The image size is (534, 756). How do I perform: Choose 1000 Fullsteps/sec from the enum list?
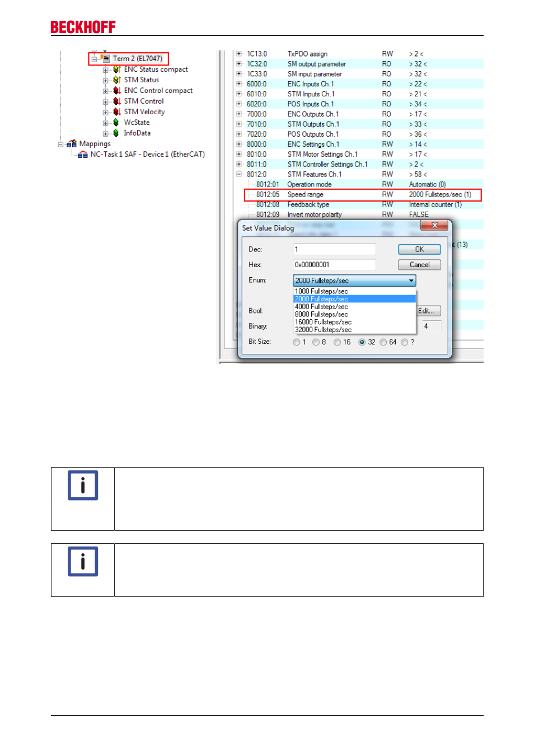[354, 291]
